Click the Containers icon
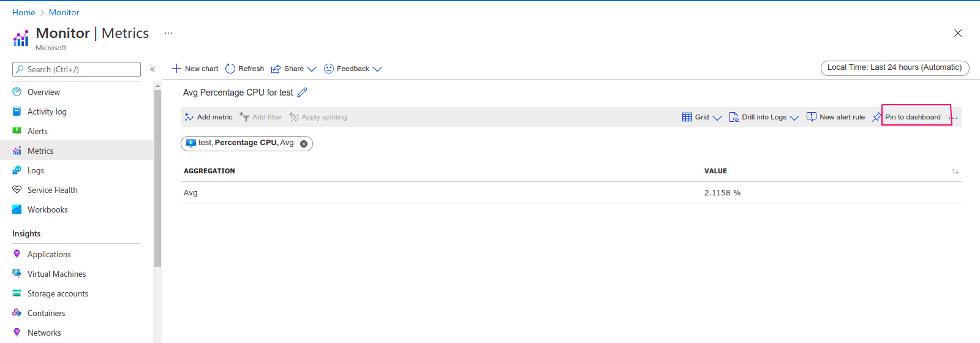 tap(17, 313)
